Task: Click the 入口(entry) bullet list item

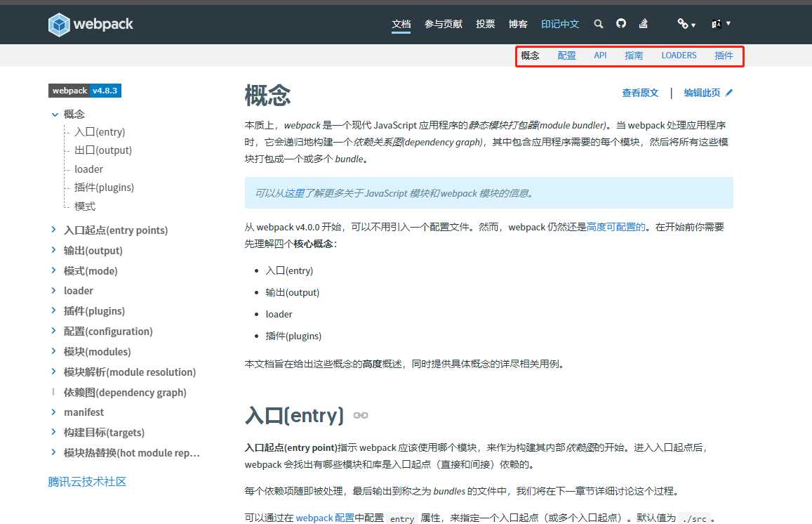Action: tap(289, 271)
